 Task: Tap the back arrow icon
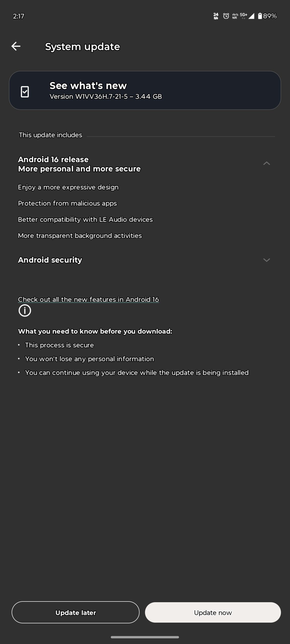pos(16,46)
